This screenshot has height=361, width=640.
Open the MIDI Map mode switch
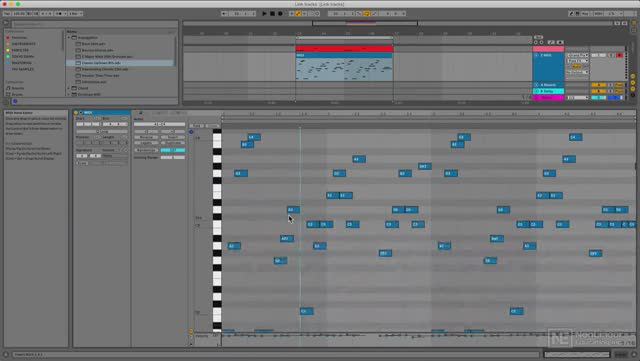coord(598,13)
